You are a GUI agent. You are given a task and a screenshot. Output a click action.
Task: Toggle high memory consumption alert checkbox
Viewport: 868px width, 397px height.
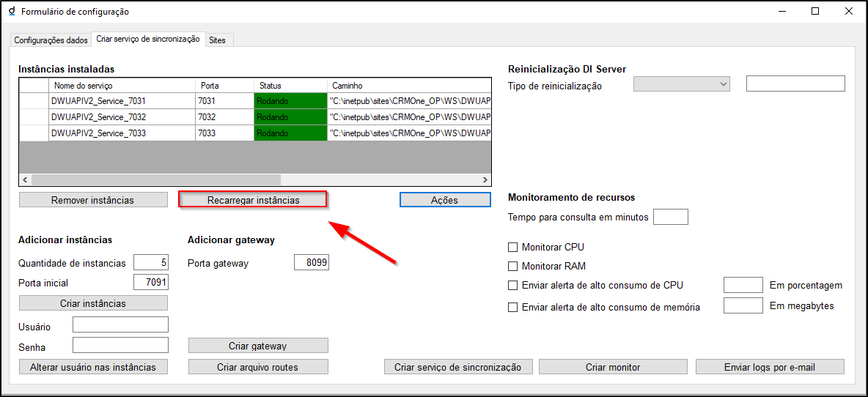pos(513,308)
